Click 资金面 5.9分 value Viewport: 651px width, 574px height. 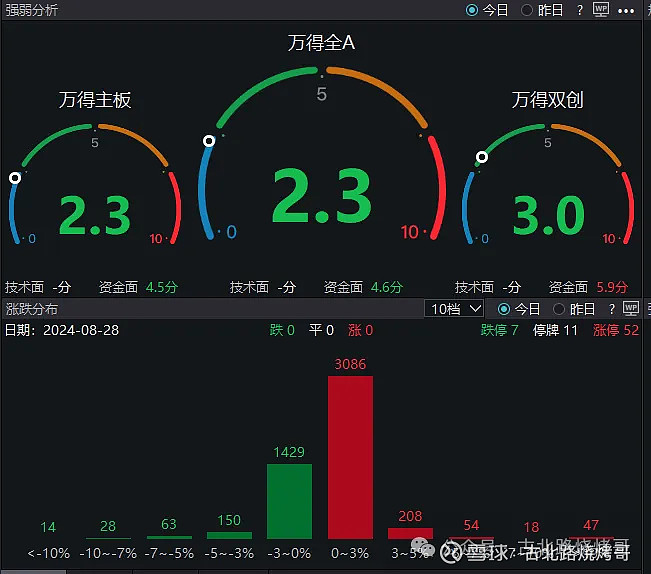[x=612, y=287]
